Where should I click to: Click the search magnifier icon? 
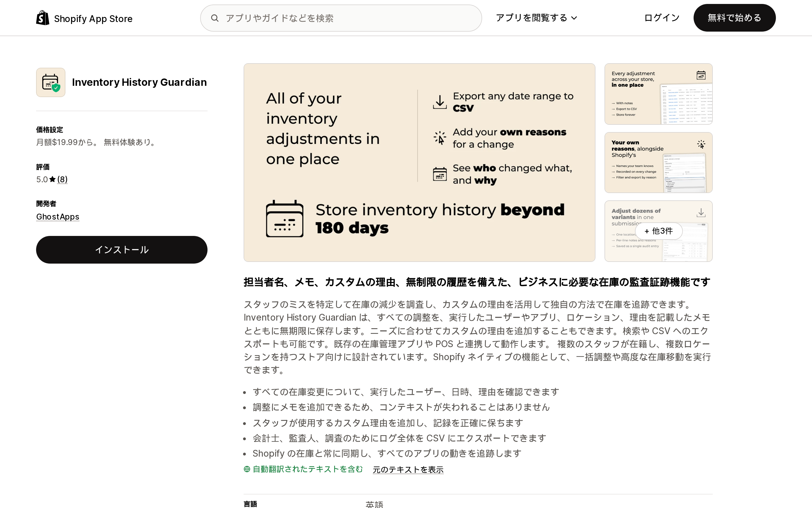point(215,18)
